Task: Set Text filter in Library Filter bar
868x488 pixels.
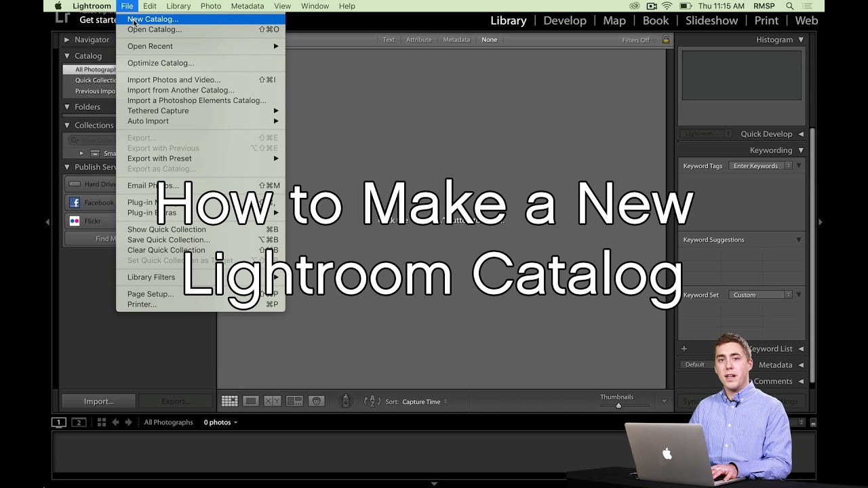Action: [x=389, y=40]
